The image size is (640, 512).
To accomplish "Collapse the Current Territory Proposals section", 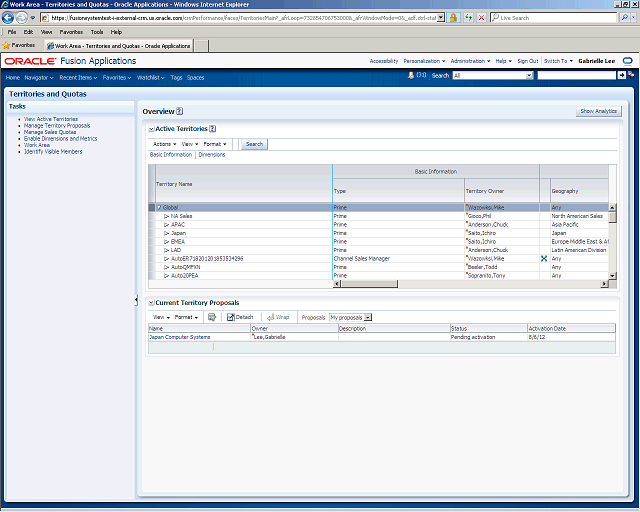I will click(x=151, y=303).
